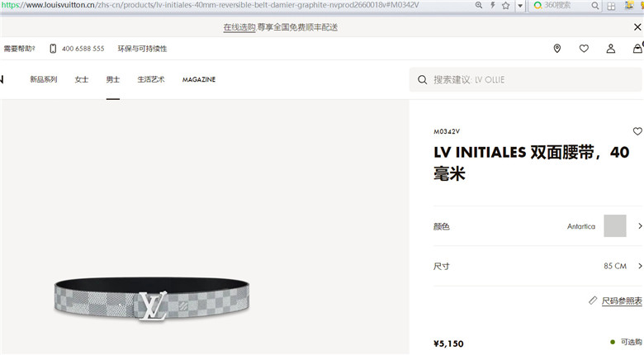Open the account profile icon
Viewport: 644px width, 355px height.
click(611, 49)
